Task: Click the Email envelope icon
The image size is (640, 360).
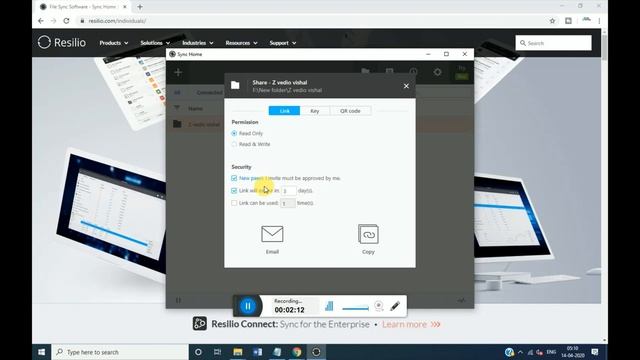Action: click(x=272, y=234)
